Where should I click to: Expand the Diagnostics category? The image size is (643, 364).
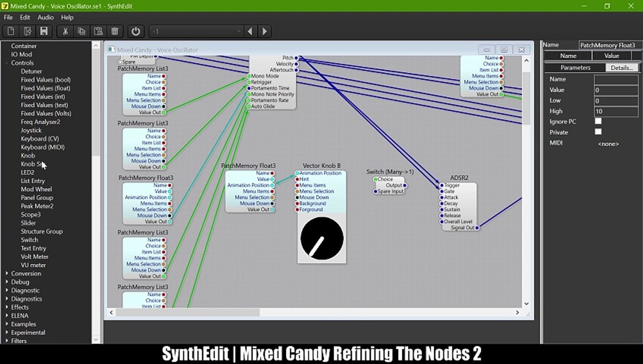point(7,299)
